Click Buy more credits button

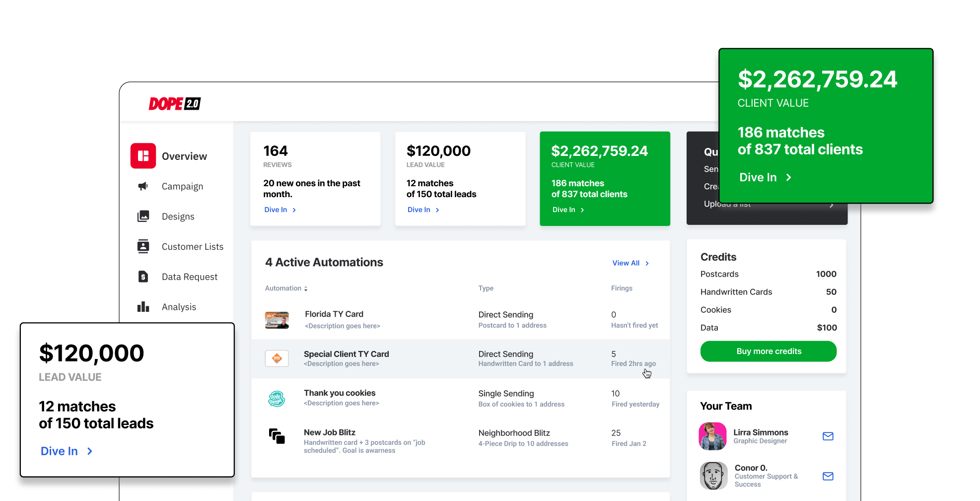pos(769,351)
